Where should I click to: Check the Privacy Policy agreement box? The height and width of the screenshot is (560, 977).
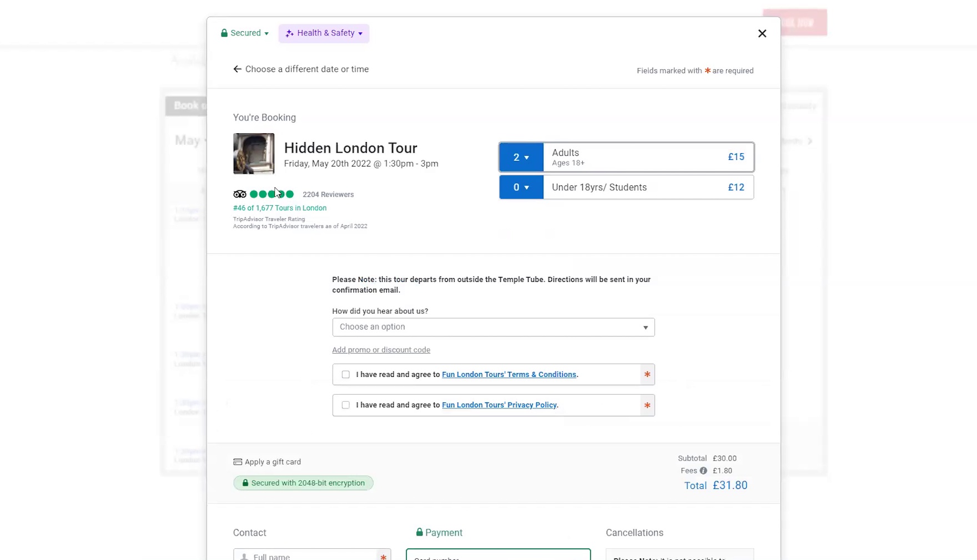coord(346,405)
